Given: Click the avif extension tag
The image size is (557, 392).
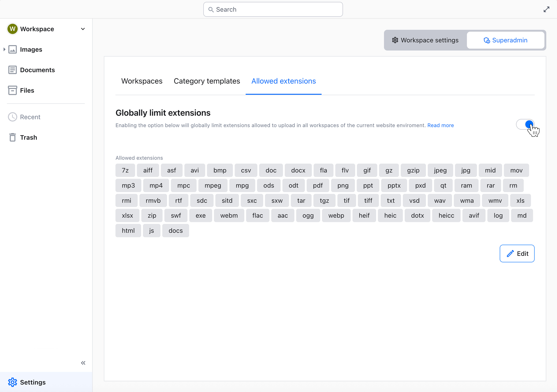Looking at the screenshot, I should coord(474,215).
